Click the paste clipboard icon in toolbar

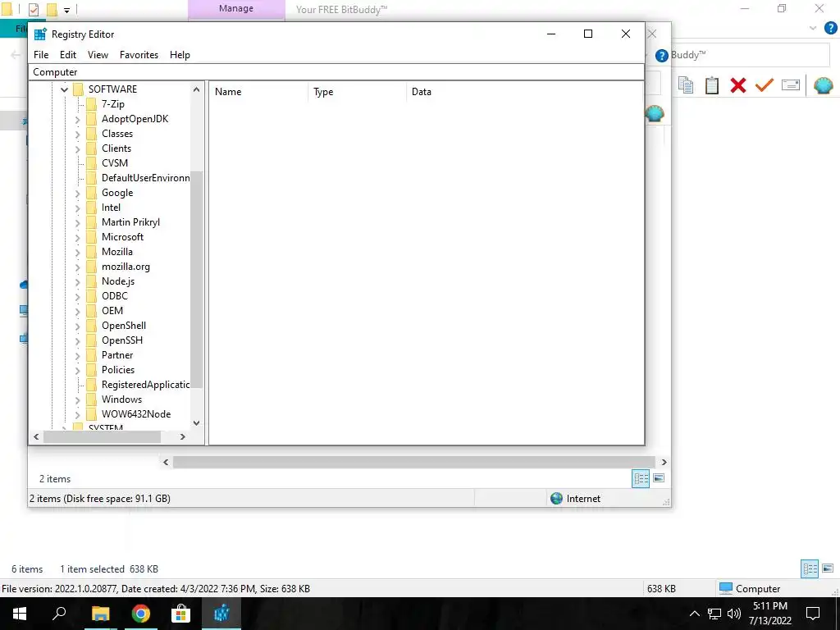(712, 85)
